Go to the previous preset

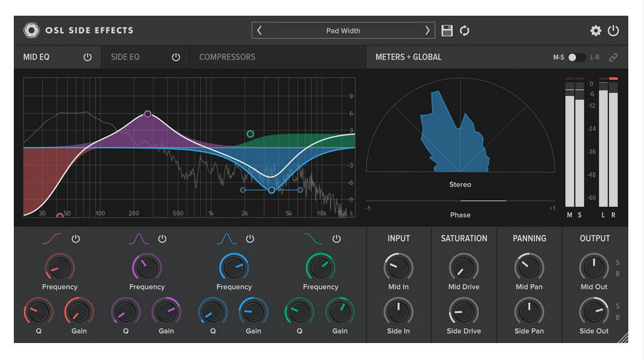pyautogui.click(x=259, y=30)
